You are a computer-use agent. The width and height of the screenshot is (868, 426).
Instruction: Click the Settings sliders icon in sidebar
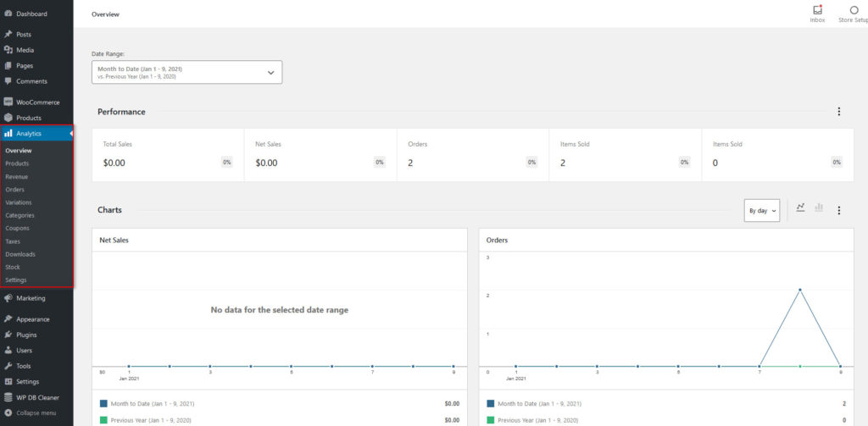click(8, 382)
